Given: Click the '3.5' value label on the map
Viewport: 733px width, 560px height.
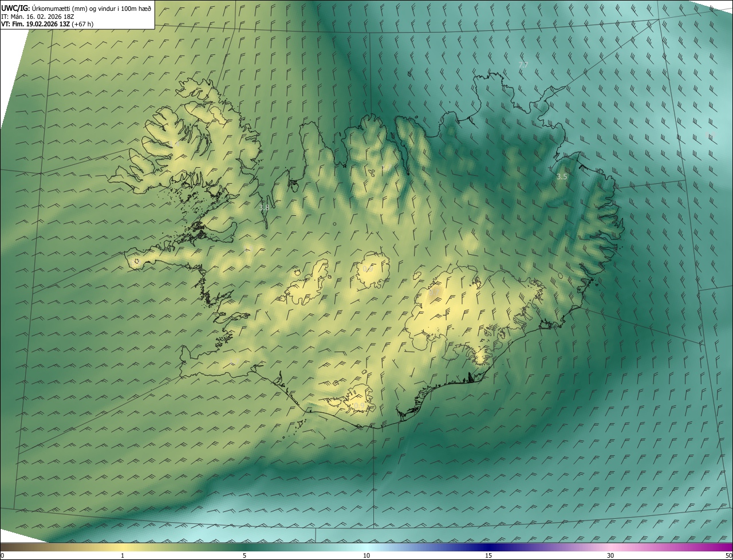Looking at the screenshot, I should (x=562, y=177).
